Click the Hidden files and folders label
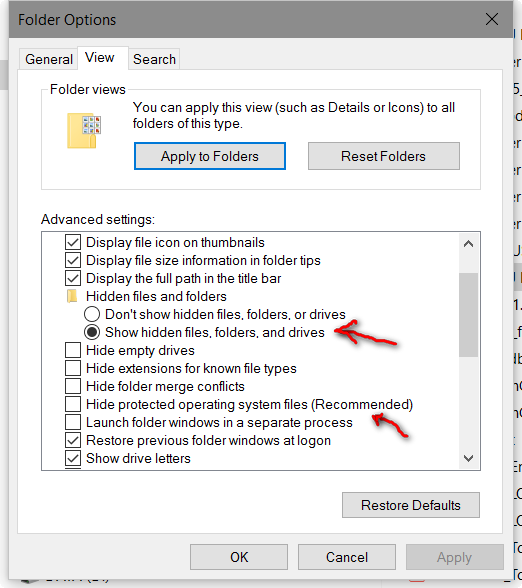This screenshot has height=588, width=522. click(156, 297)
